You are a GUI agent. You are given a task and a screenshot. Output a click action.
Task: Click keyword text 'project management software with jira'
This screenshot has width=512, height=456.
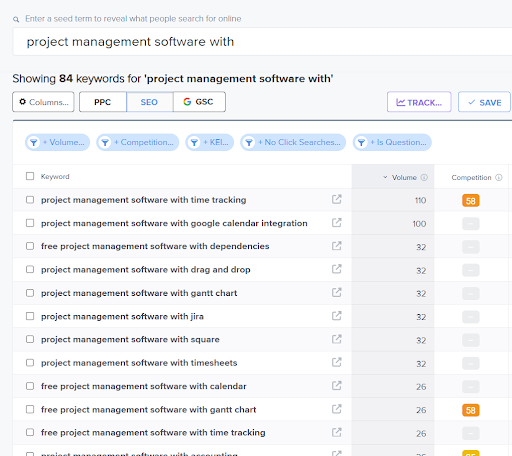(x=122, y=316)
